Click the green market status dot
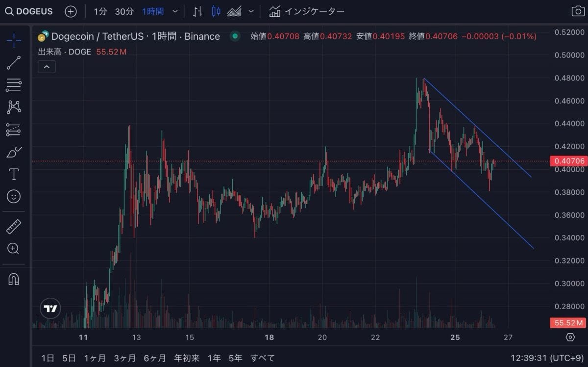 [x=235, y=36]
